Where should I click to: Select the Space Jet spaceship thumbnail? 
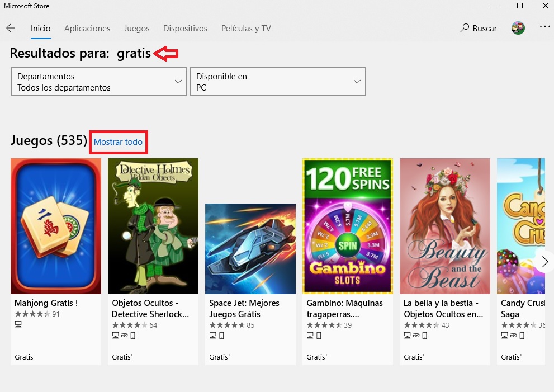[x=250, y=248]
